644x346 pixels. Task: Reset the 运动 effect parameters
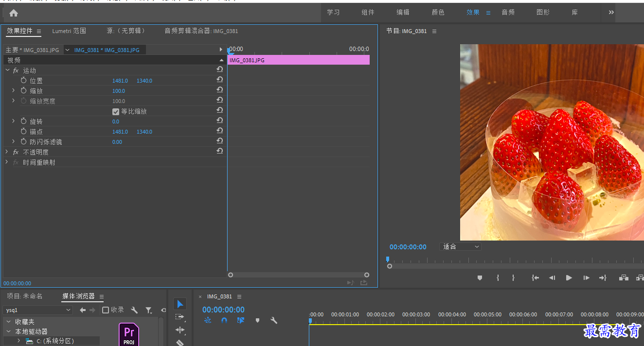(220, 69)
